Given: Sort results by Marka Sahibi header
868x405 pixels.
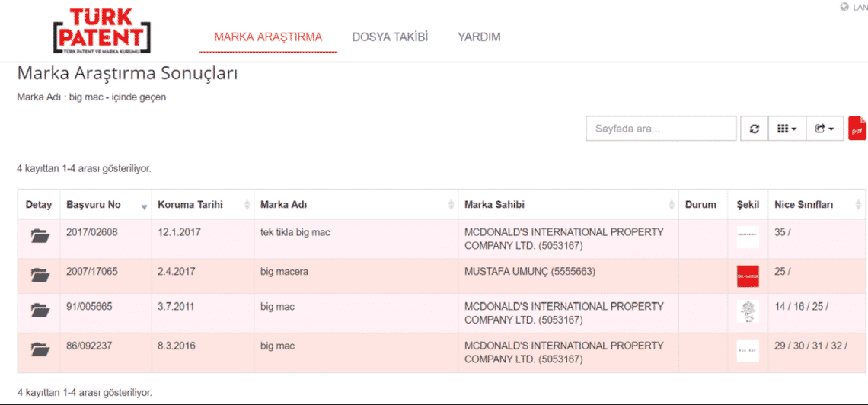Looking at the screenshot, I should [x=567, y=205].
